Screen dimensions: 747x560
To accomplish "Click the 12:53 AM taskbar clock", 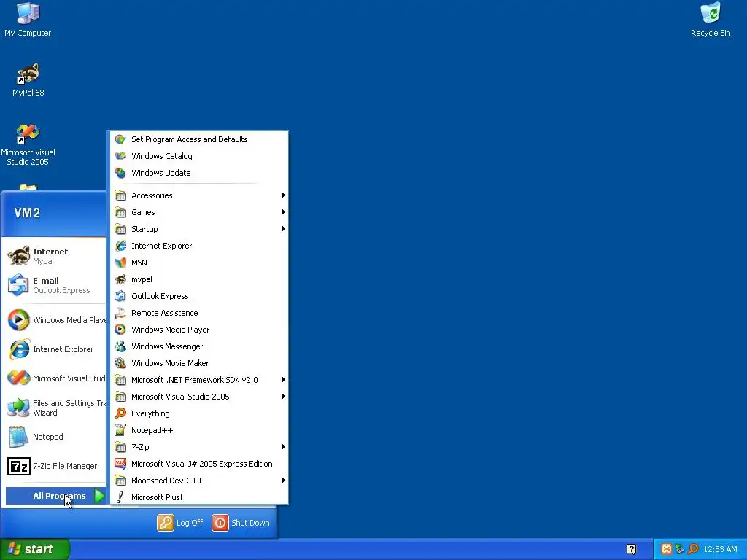I will pos(720,549).
